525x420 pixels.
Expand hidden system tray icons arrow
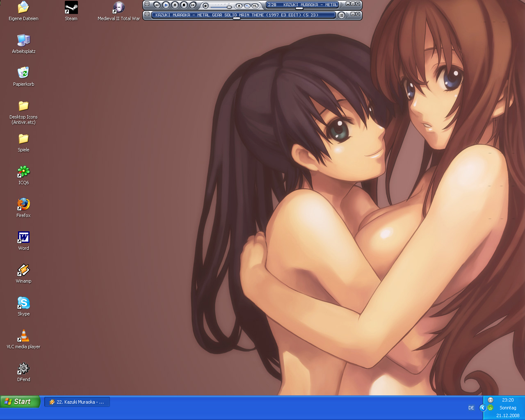coord(482,408)
